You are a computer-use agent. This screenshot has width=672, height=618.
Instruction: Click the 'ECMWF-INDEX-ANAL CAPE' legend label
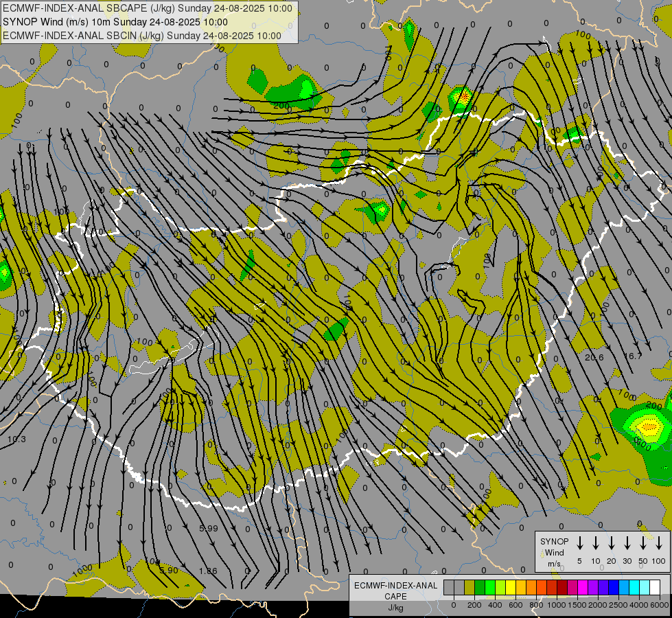click(x=395, y=591)
